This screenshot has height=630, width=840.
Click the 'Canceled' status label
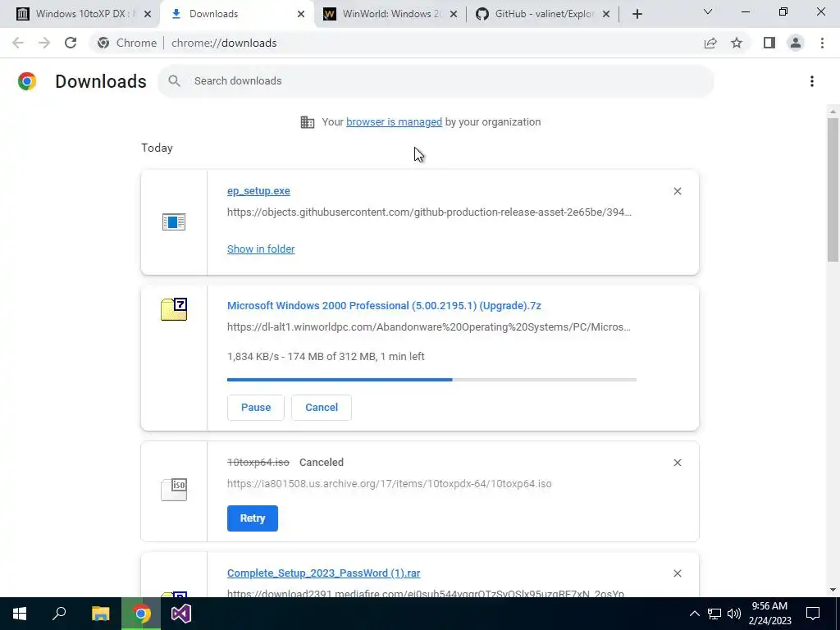pos(322,463)
